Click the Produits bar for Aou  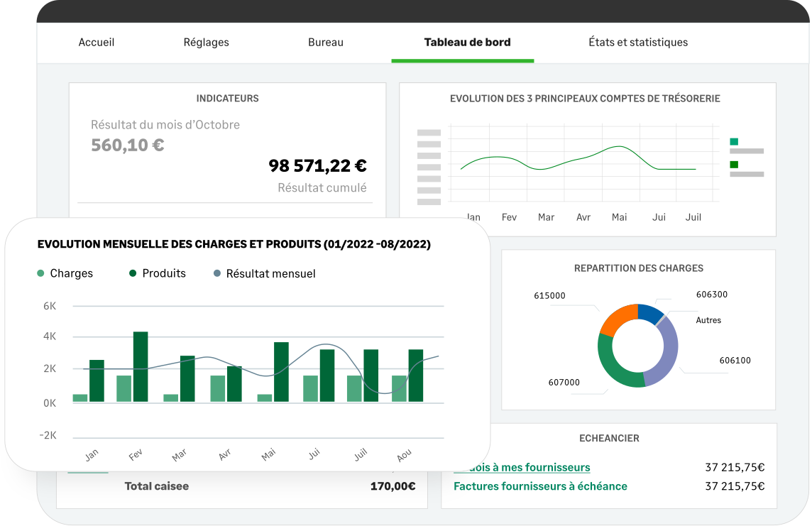tap(416, 376)
